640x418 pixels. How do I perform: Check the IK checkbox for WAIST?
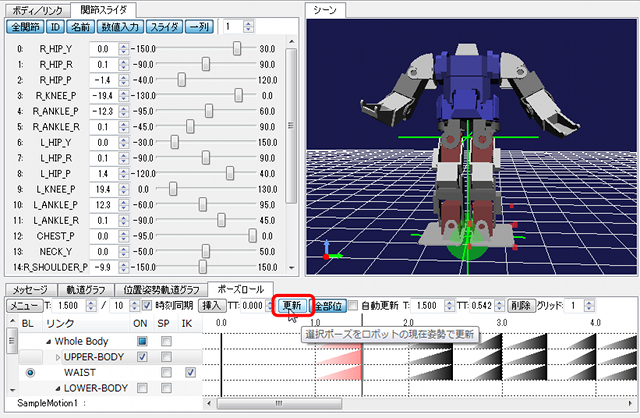click(x=190, y=372)
